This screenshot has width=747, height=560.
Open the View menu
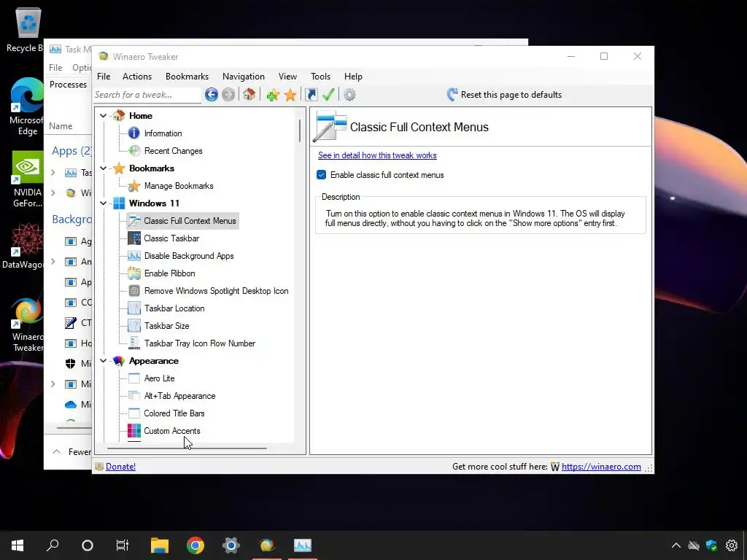[287, 76]
